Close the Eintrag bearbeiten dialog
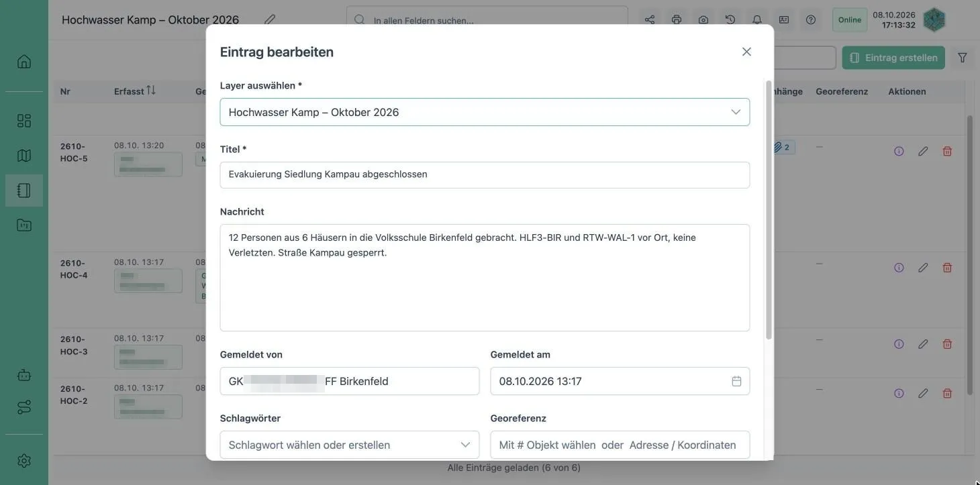This screenshot has width=980, height=485. tap(746, 52)
